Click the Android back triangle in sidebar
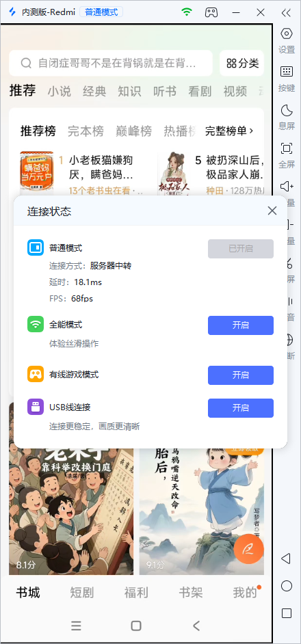This screenshot has width=301, height=644. click(286, 558)
